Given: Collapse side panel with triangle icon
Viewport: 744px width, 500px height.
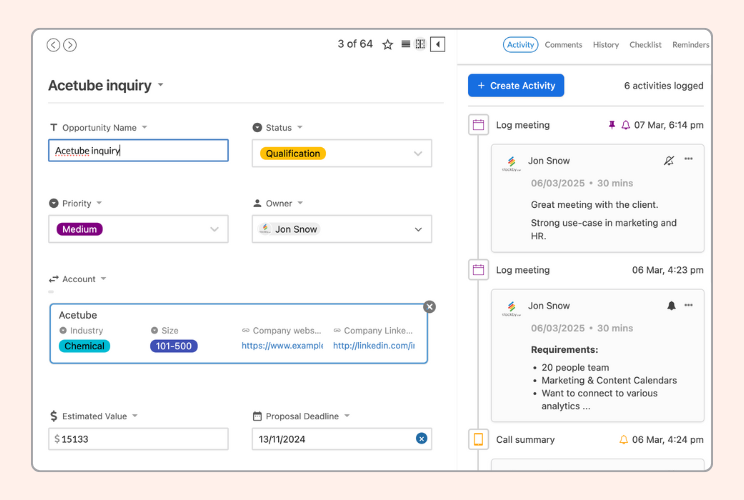Looking at the screenshot, I should (437, 45).
